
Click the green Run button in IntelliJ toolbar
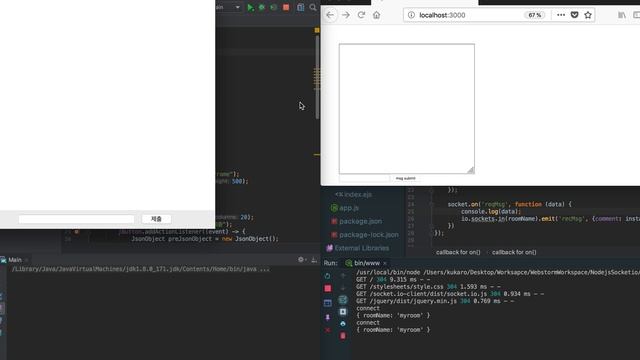250,7
